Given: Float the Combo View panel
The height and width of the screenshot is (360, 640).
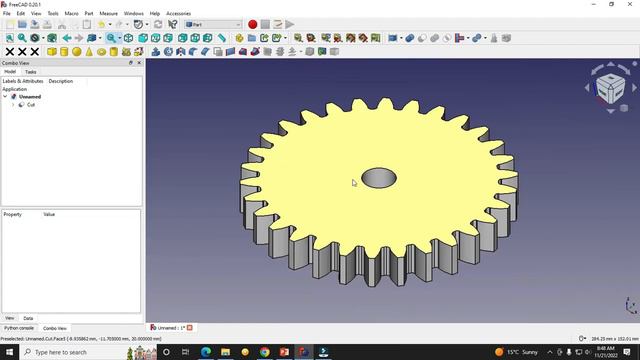Looking at the screenshot, I should (131, 63).
